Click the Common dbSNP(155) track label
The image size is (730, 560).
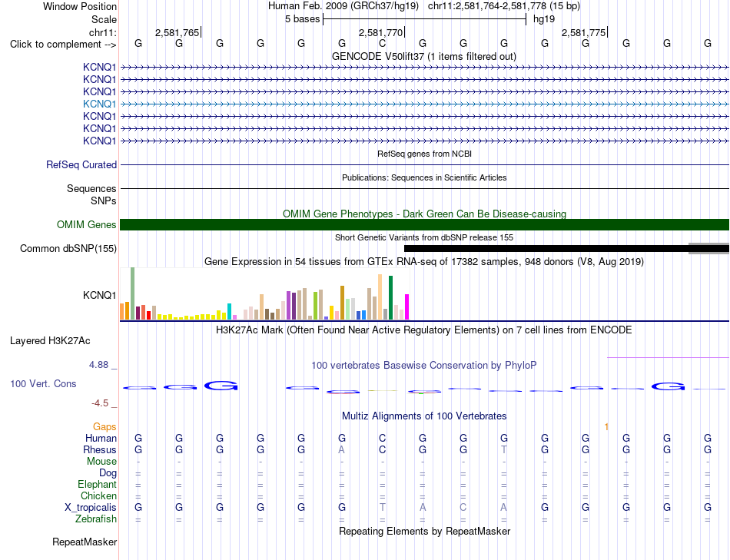(x=68, y=249)
